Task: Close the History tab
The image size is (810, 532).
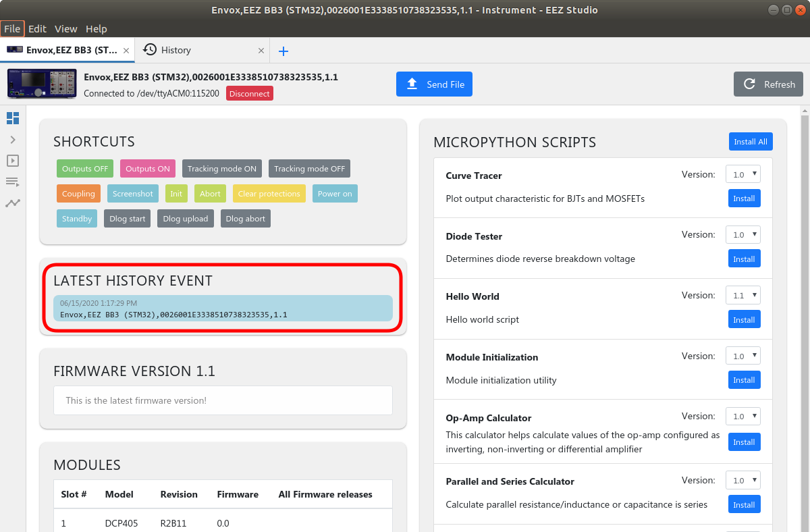Action: click(x=261, y=51)
